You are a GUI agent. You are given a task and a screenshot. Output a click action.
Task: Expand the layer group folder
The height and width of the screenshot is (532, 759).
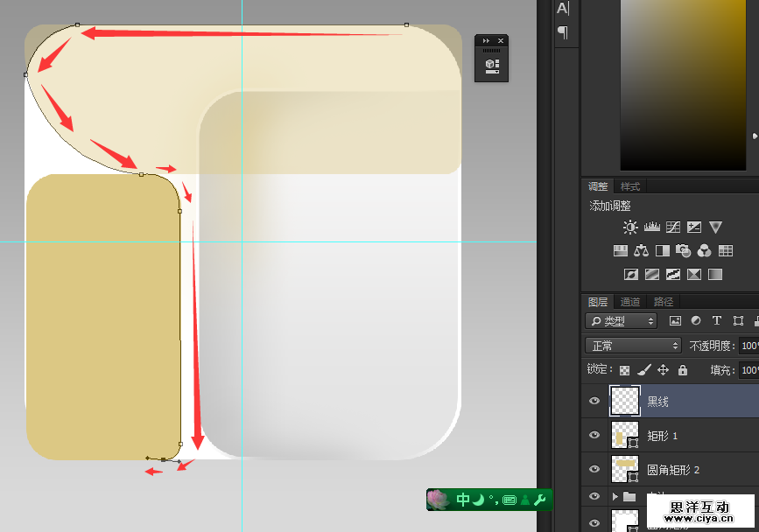click(x=615, y=497)
